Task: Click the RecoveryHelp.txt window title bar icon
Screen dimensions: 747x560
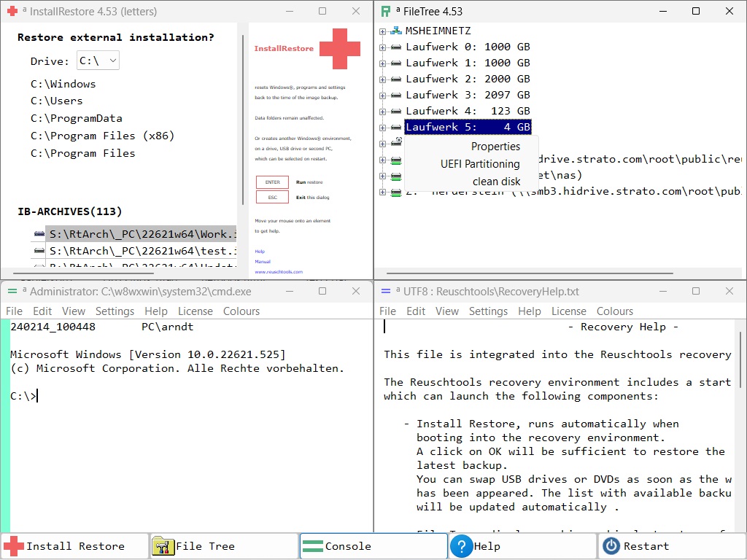Action: pyautogui.click(x=386, y=291)
